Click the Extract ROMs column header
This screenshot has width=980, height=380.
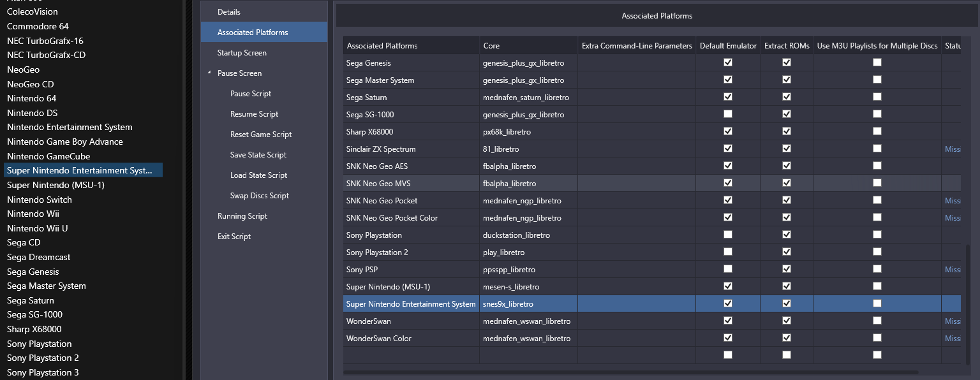[x=787, y=46]
